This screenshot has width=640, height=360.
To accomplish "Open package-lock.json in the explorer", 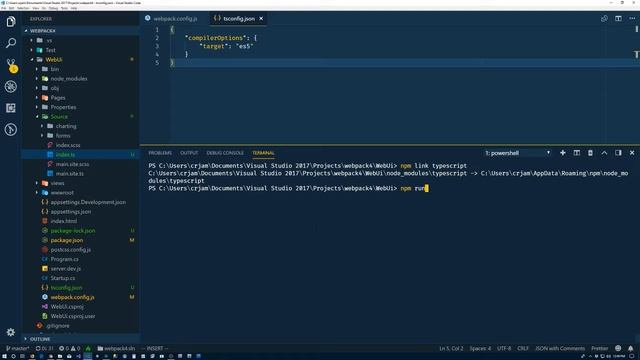I will (x=80, y=231).
